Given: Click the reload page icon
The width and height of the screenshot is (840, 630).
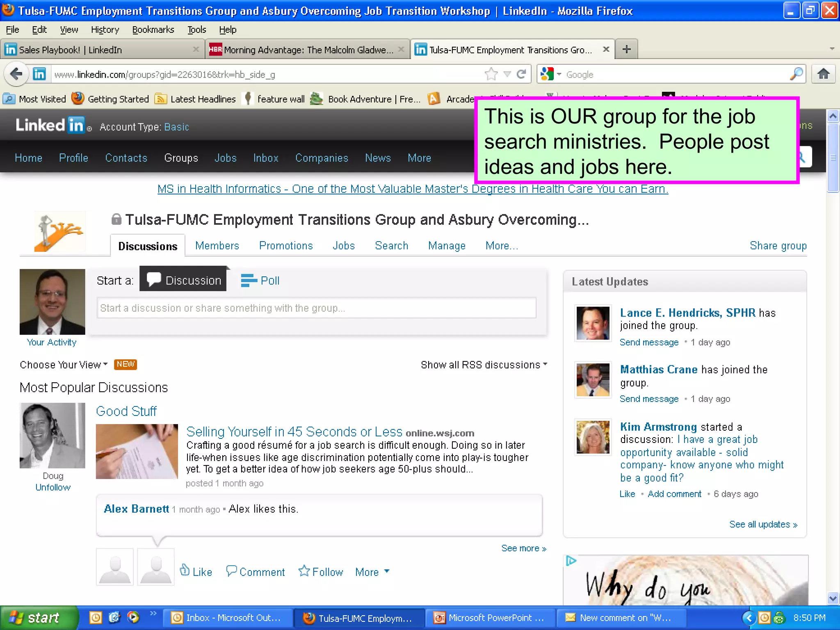Looking at the screenshot, I should click(521, 74).
